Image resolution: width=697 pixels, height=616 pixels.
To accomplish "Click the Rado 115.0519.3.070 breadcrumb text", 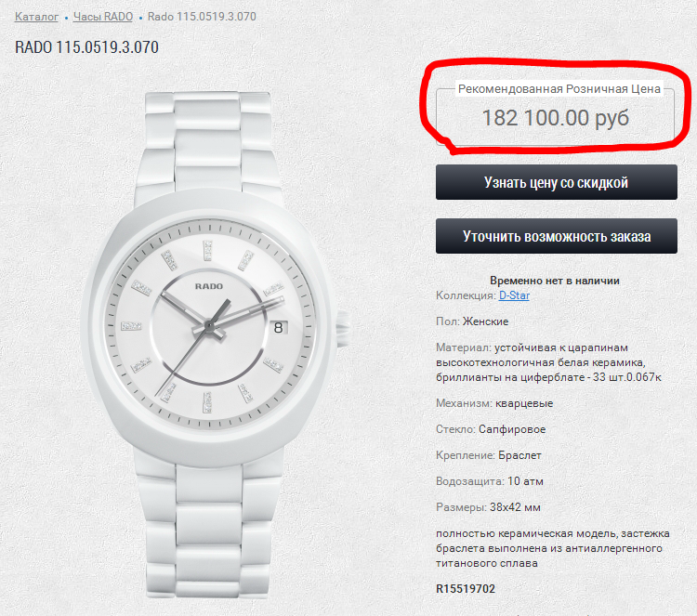I will [x=202, y=17].
